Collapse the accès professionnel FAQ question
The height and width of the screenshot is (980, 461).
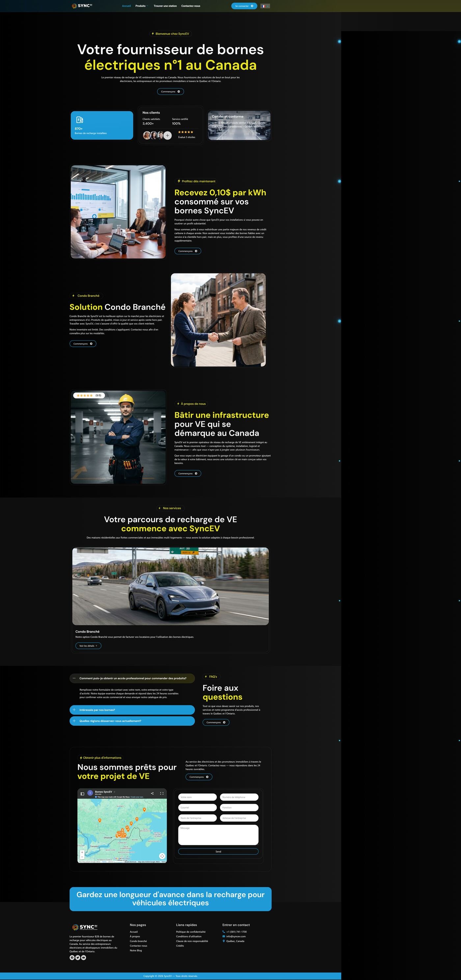point(132,678)
